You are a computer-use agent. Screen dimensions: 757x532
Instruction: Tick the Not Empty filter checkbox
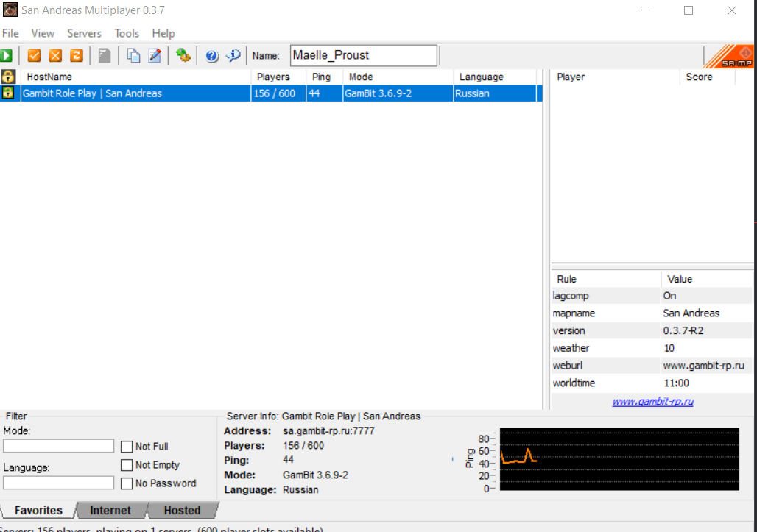coord(127,465)
